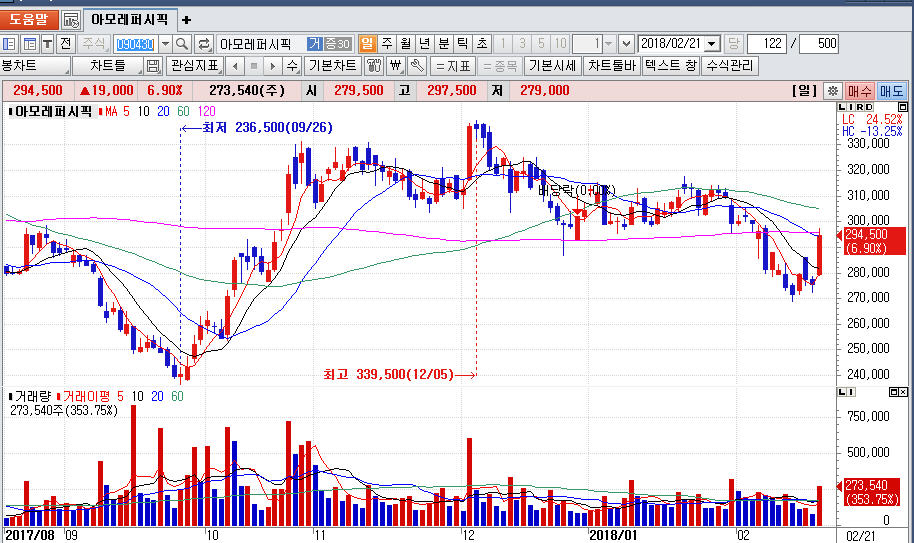Switch to 주 weekly period
914x543 pixels.
386,44
